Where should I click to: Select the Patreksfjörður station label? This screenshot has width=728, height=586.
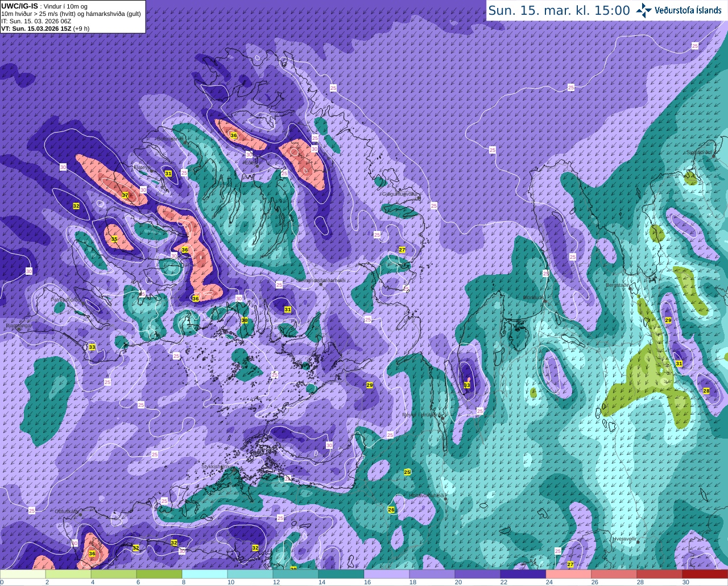click(65, 299)
